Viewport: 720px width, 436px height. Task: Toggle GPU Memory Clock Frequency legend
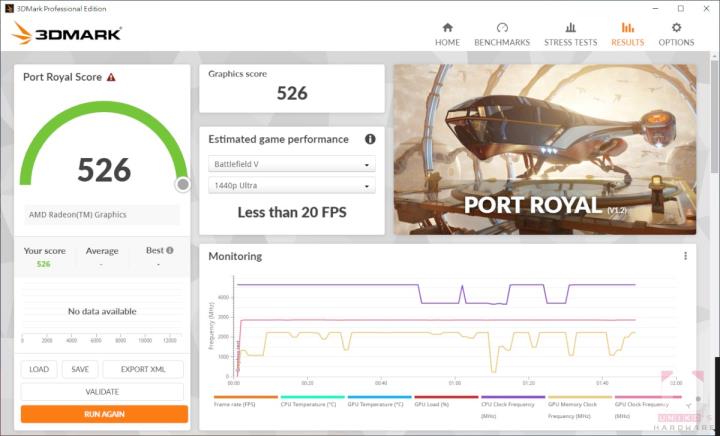point(580,407)
